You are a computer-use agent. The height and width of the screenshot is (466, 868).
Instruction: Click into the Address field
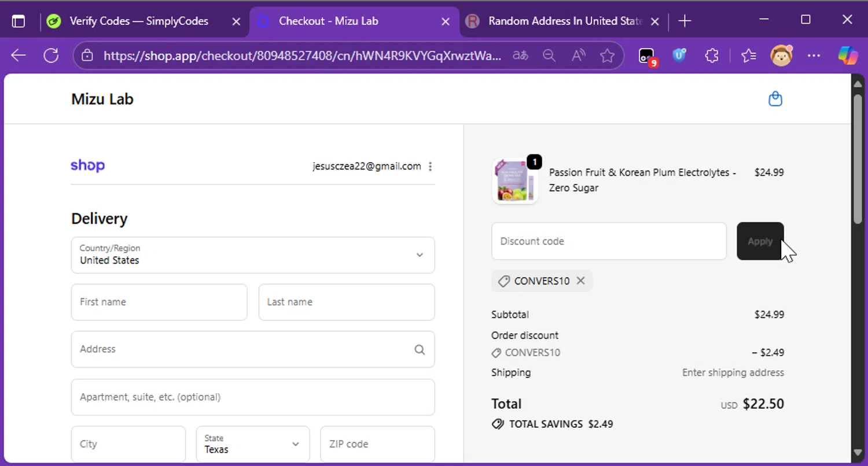point(253,349)
